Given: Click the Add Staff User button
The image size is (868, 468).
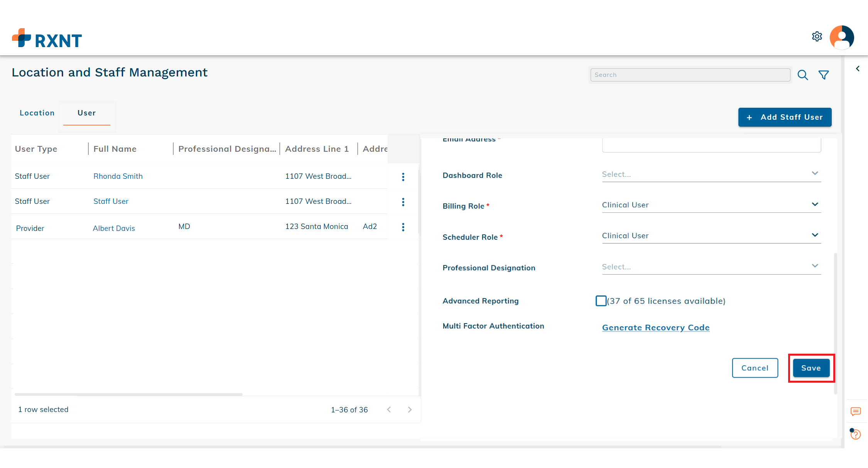Looking at the screenshot, I should (x=785, y=117).
